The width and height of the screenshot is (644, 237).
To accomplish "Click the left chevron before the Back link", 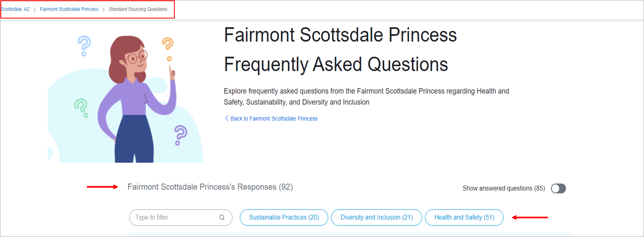I will [227, 118].
